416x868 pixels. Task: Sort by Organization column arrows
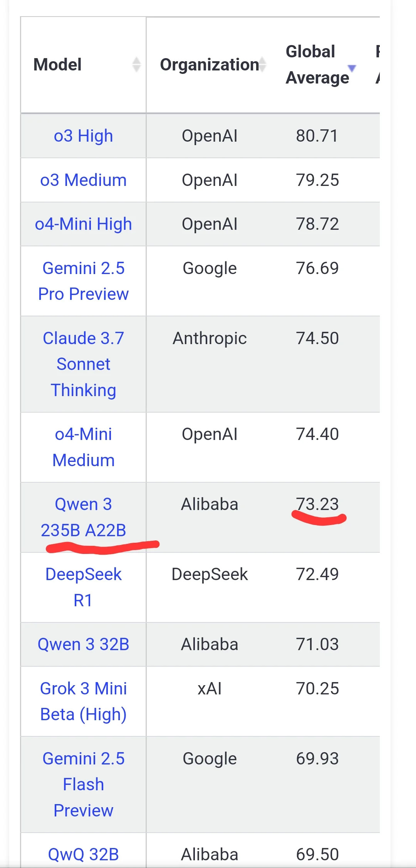tap(262, 65)
